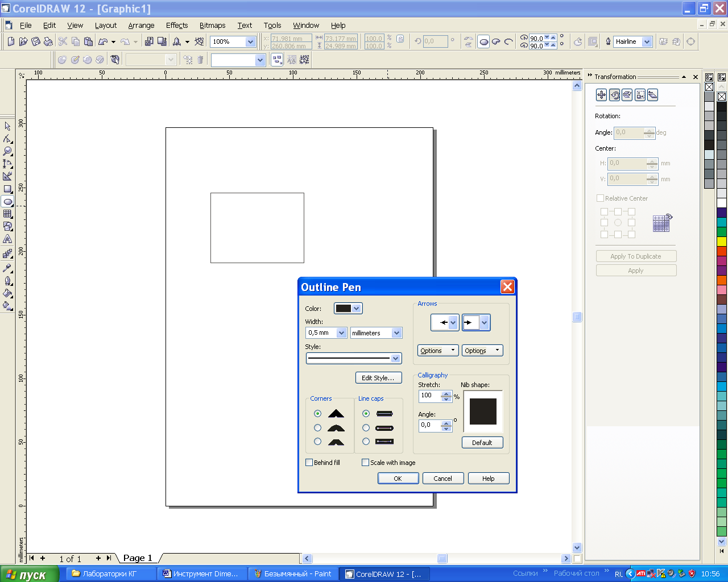Image resolution: width=728 pixels, height=582 pixels.
Task: Select the Graph Paper tool
Action: [7, 214]
